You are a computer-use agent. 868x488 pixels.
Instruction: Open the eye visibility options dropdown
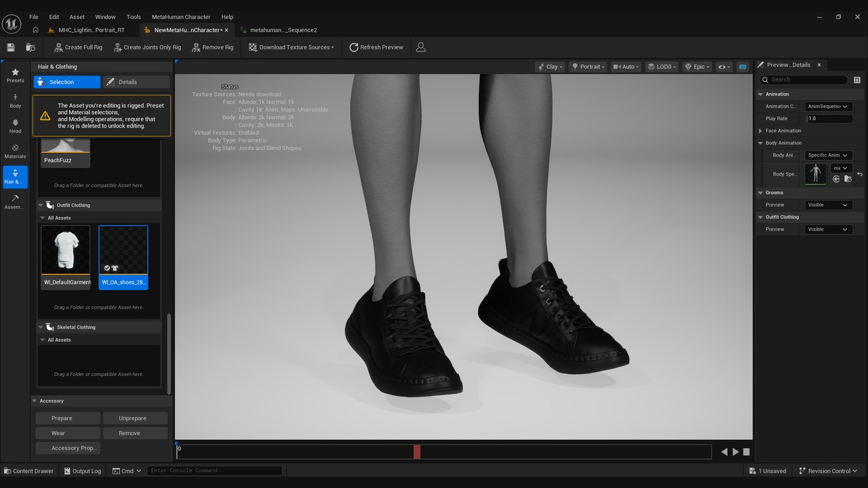[x=724, y=66]
